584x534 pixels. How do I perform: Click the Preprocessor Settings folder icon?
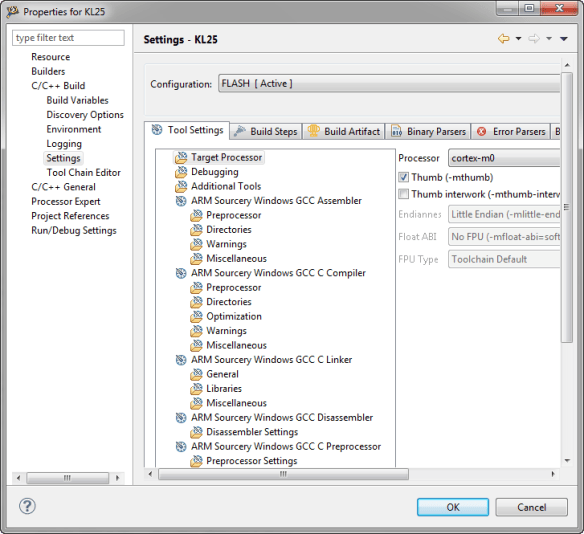coord(196,461)
